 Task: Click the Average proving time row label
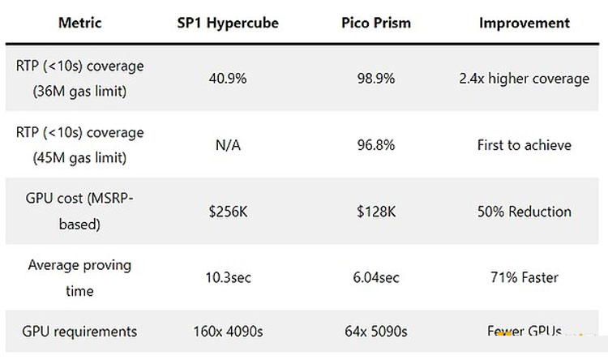79,277
